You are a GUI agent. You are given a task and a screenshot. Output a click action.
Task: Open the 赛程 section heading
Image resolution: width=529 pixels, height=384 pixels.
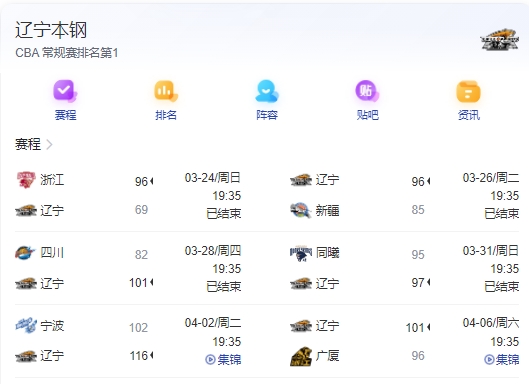(28, 144)
